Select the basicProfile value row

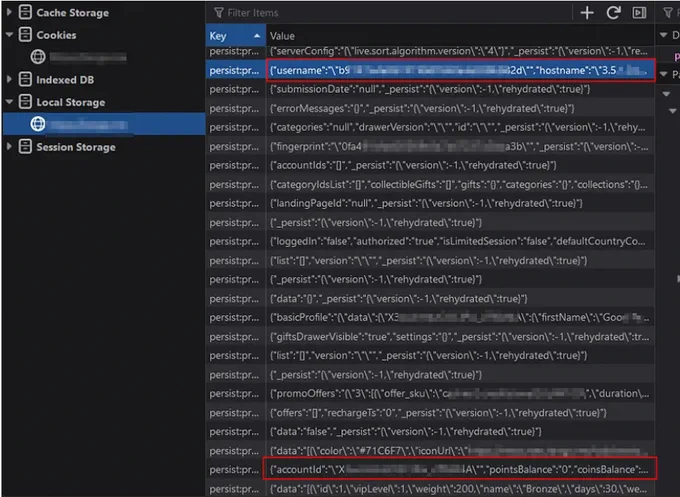point(460,317)
